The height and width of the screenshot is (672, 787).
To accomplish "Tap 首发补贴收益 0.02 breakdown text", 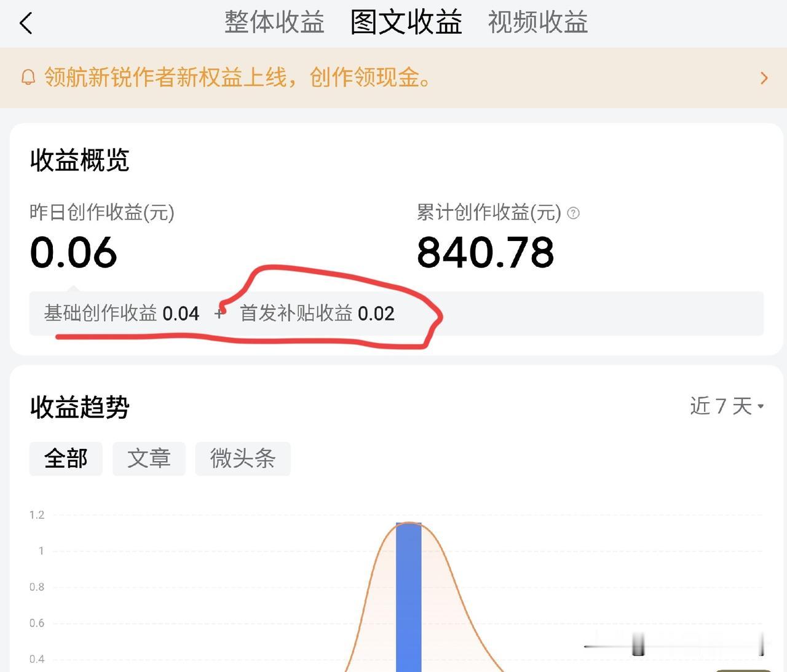I will pyautogui.click(x=317, y=314).
